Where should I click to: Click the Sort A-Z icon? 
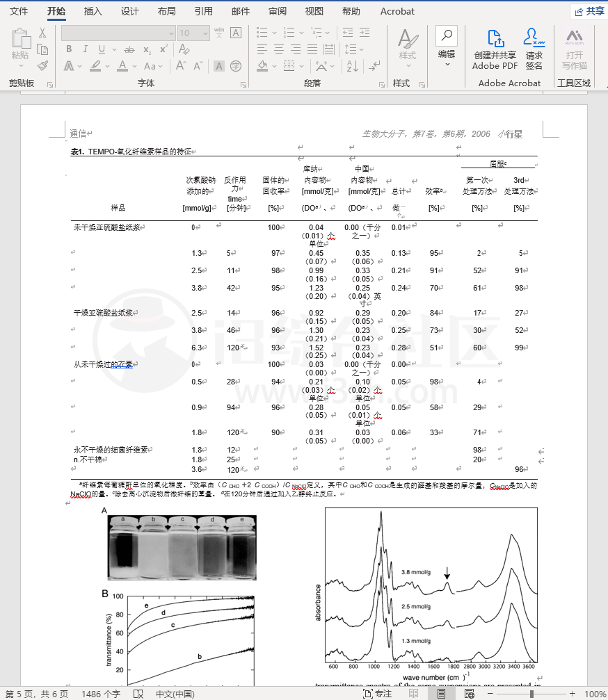pos(353,67)
